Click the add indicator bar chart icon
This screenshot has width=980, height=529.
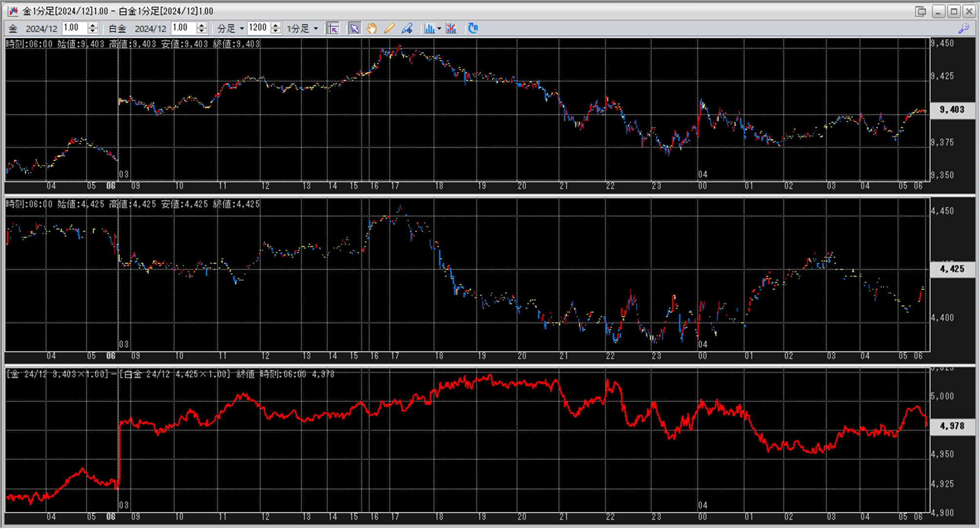click(429, 28)
